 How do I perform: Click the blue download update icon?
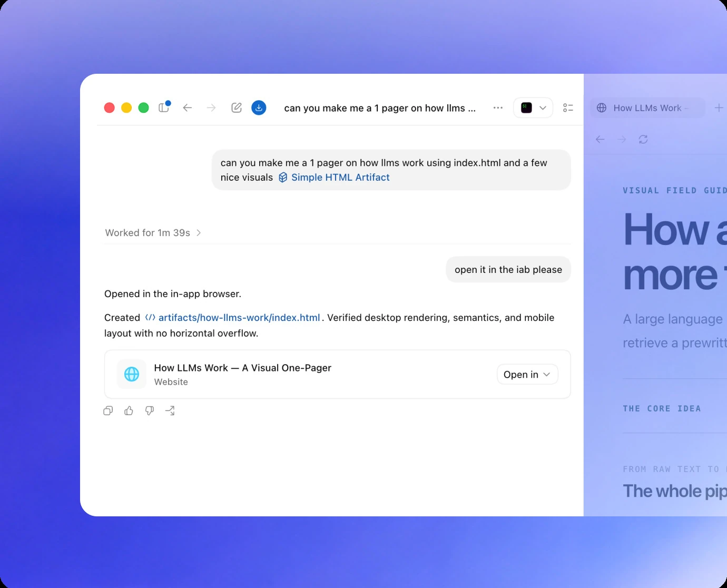(259, 107)
